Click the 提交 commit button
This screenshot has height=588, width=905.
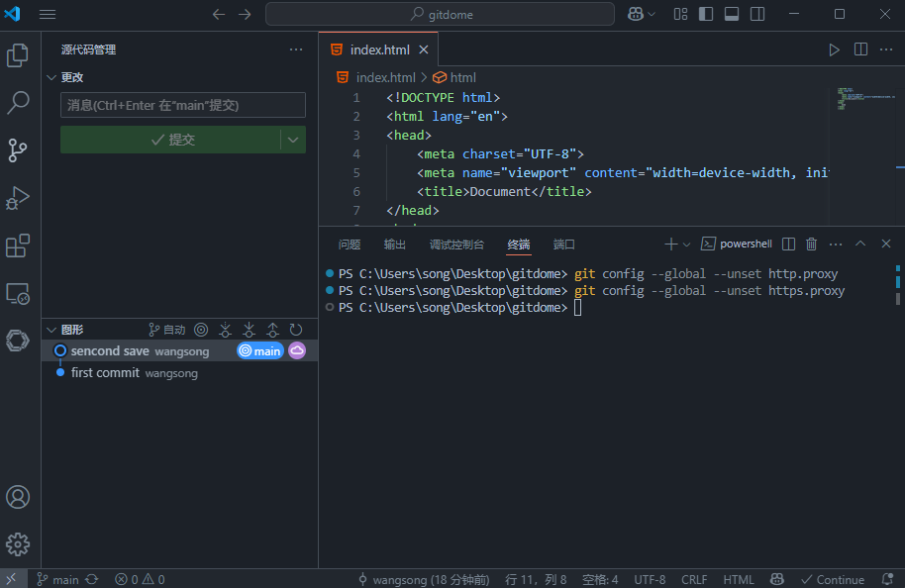pos(171,141)
